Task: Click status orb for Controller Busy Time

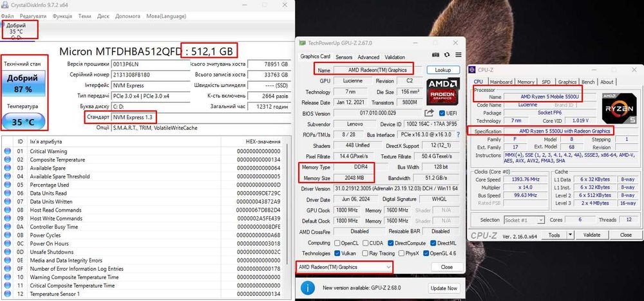Action: pyautogui.click(x=7, y=227)
